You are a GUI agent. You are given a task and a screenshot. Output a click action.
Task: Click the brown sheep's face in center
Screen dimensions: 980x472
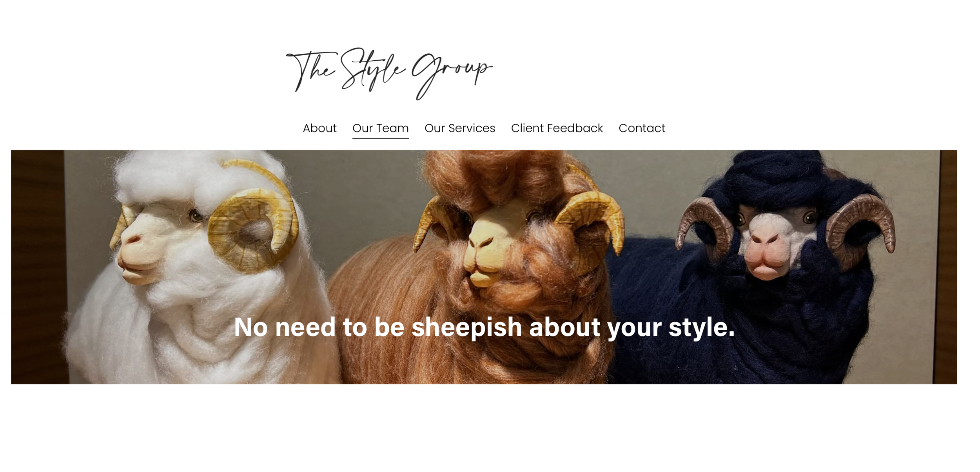pos(494,243)
